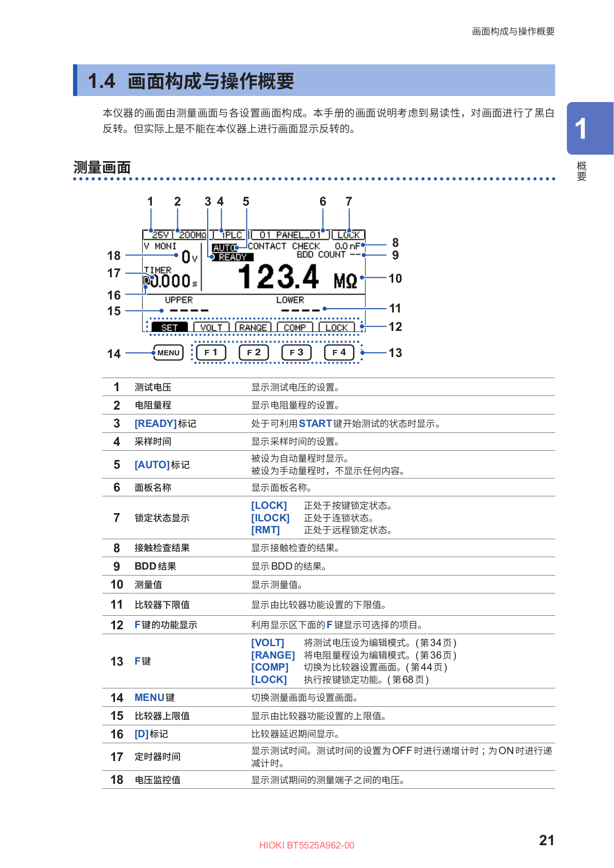Click the '01 PANEL_01' panel name field
Image resolution: width=614 pixels, height=868 pixels.
pos(290,235)
